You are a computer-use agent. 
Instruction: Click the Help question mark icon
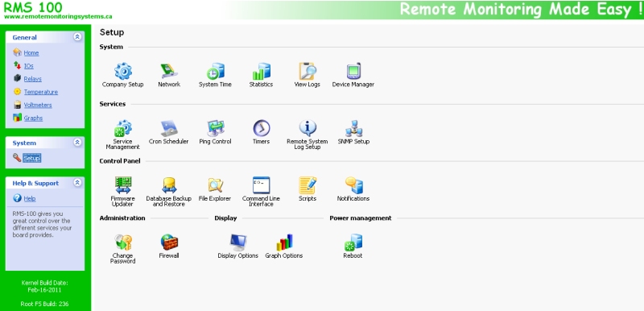coord(17,198)
